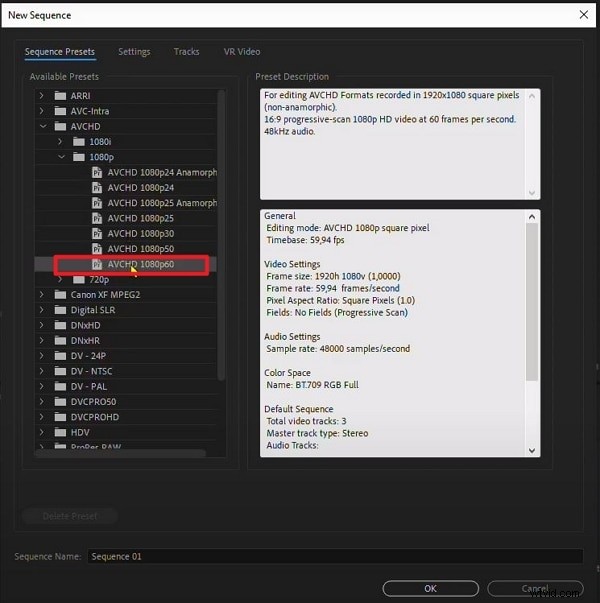Click the preset details scroll-down arrow
Image resolution: width=600 pixels, height=603 pixels.
[x=532, y=450]
